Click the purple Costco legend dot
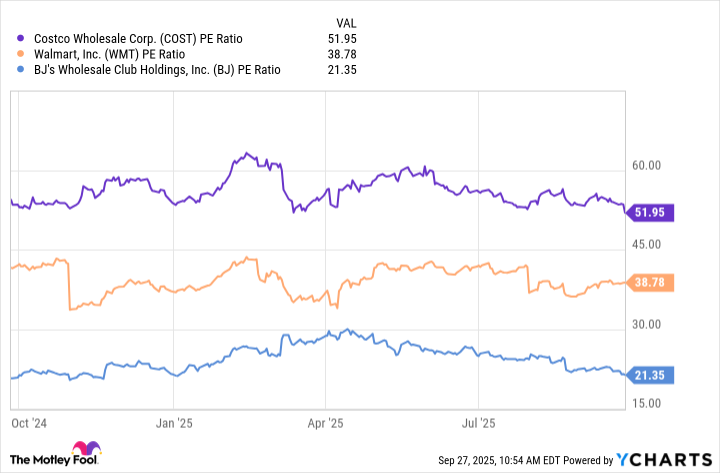 point(22,38)
